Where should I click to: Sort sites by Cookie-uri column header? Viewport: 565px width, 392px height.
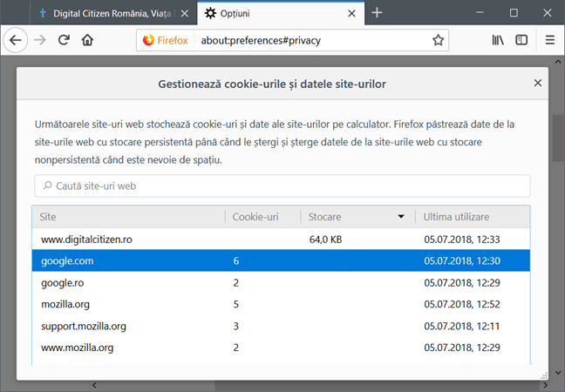pos(255,216)
